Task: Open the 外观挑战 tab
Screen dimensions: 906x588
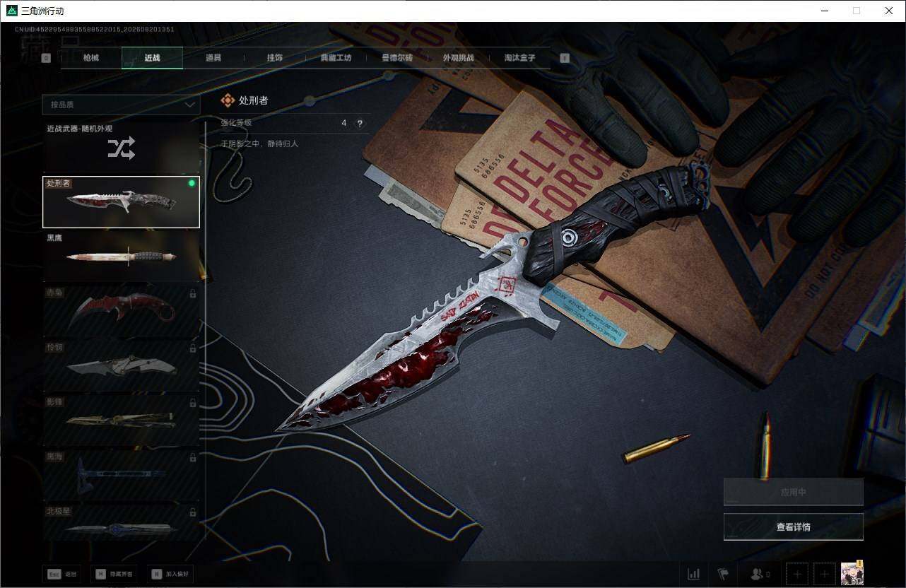Action: 458,58
